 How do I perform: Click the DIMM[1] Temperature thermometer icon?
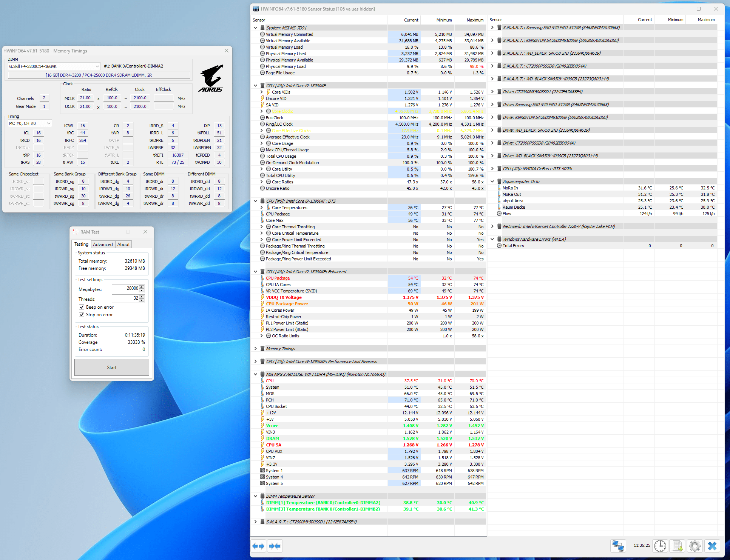[262, 503]
